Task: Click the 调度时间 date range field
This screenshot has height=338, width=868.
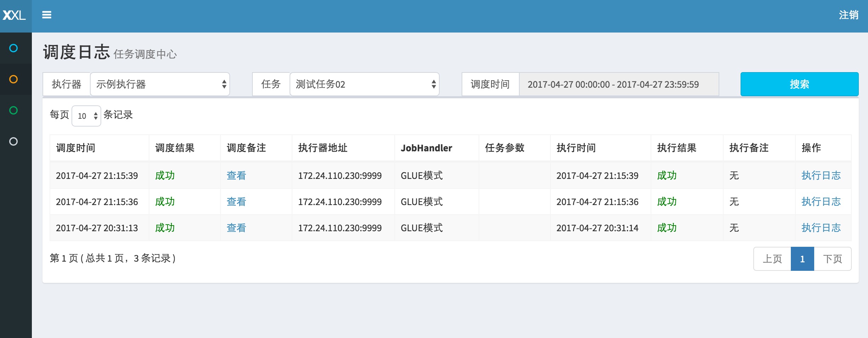Action: [x=619, y=84]
